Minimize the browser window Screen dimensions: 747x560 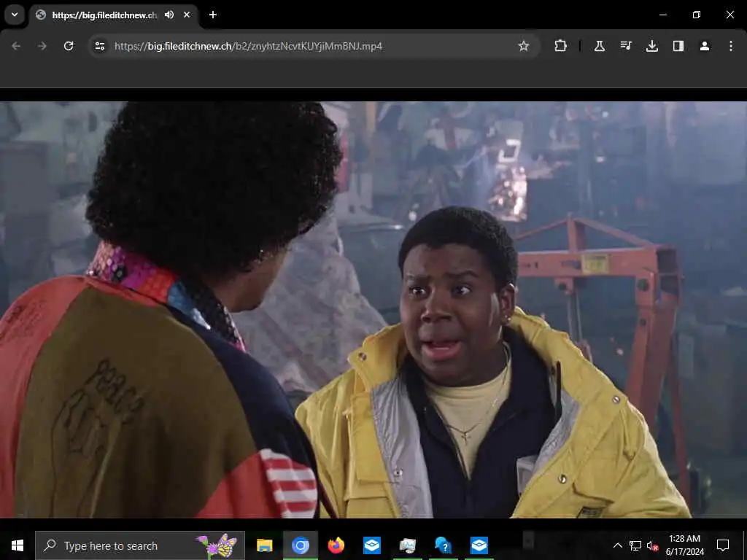662,15
